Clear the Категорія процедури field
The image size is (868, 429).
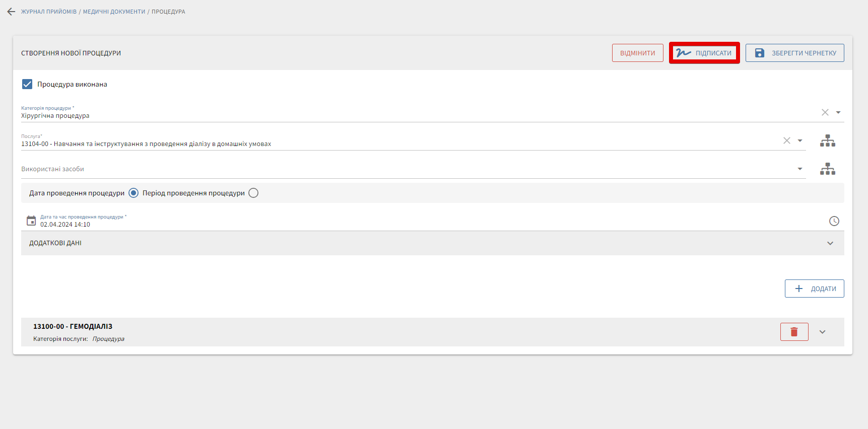[825, 112]
